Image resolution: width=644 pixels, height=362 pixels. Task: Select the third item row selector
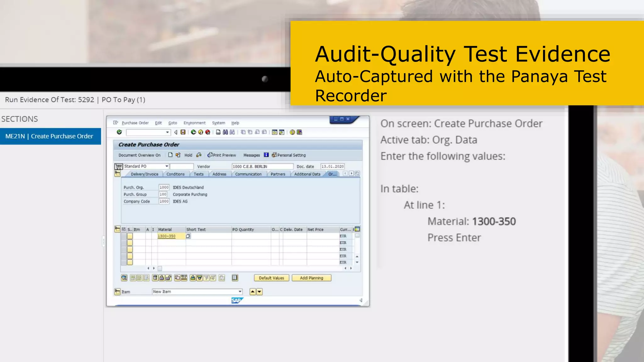pos(130,249)
